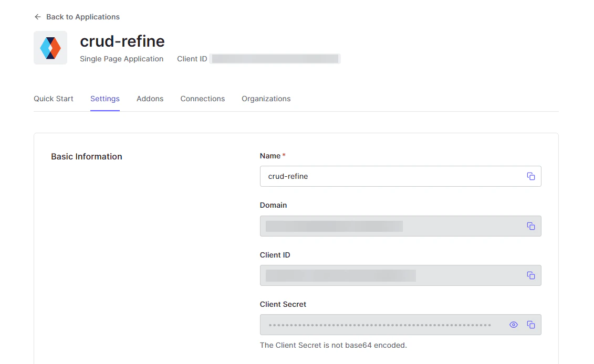Copy the Client ID value
The height and width of the screenshot is (364, 594).
pos(530,275)
